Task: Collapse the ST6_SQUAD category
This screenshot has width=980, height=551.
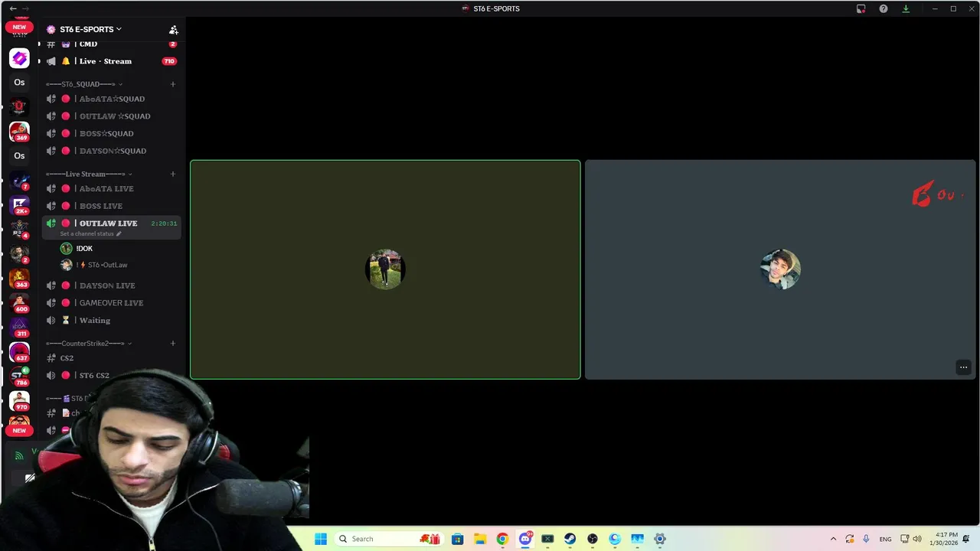Action: click(x=84, y=84)
